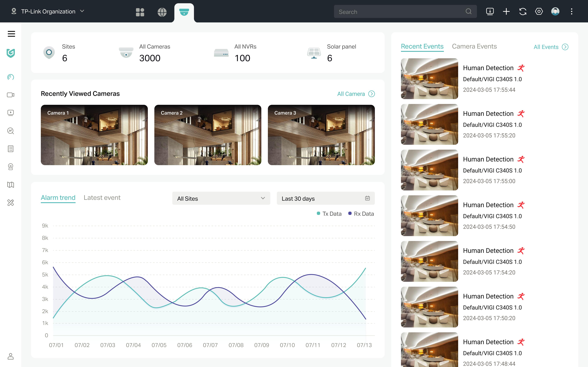588x367 pixels.
Task: Open the hamburger sidebar menu
Action: coord(11,34)
